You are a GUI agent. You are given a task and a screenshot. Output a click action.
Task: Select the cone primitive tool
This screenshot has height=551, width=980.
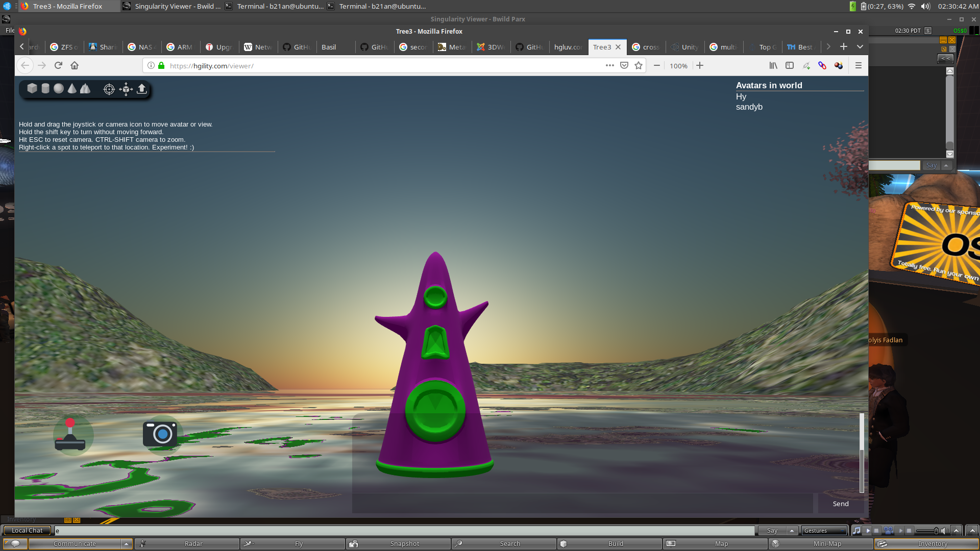[72, 89]
